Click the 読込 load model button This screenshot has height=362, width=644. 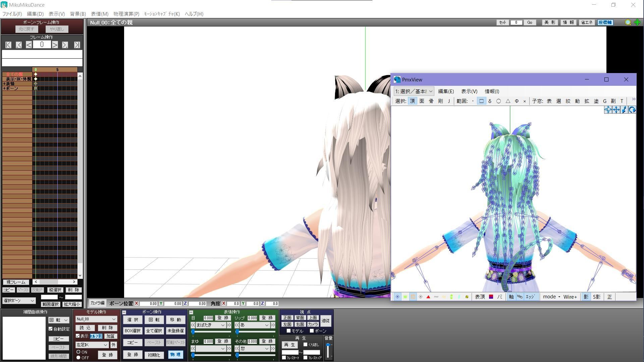coord(85,328)
